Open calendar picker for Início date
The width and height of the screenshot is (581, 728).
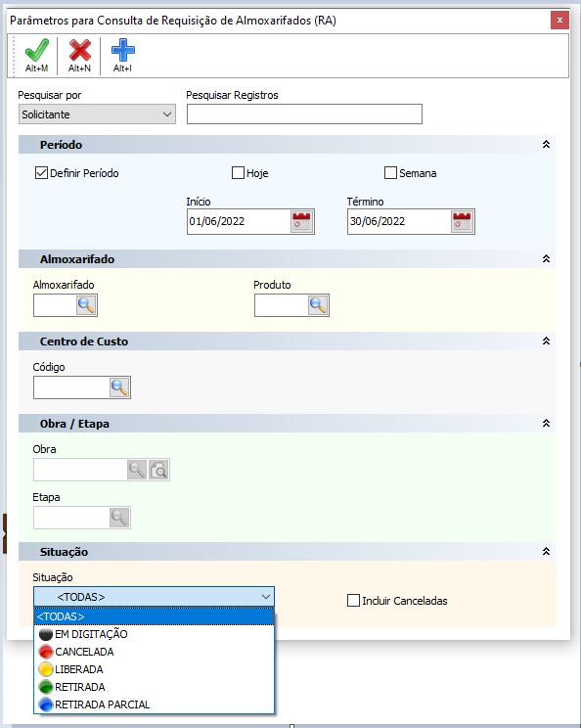[302, 221]
